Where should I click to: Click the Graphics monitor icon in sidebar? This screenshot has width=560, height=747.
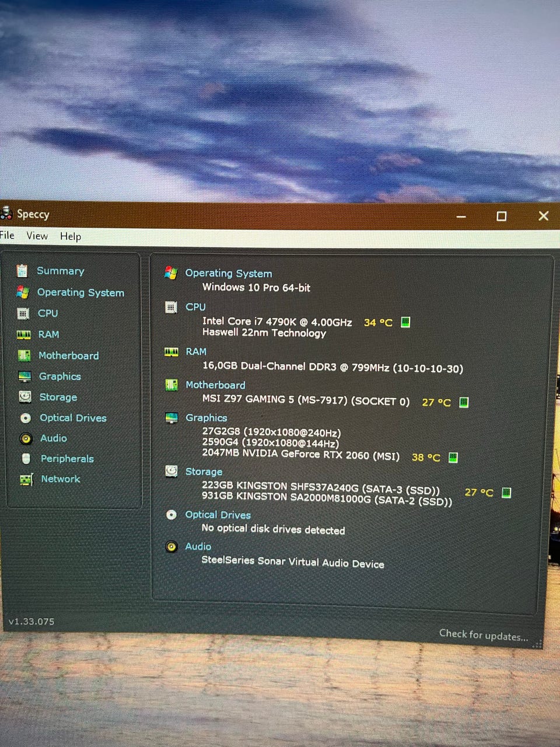pyautogui.click(x=24, y=376)
